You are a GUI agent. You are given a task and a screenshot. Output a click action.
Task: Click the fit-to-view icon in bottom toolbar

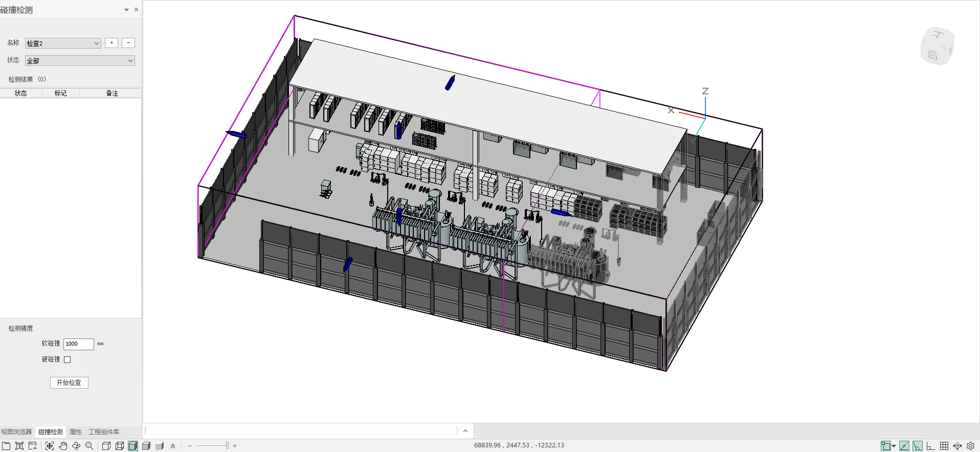(50, 446)
